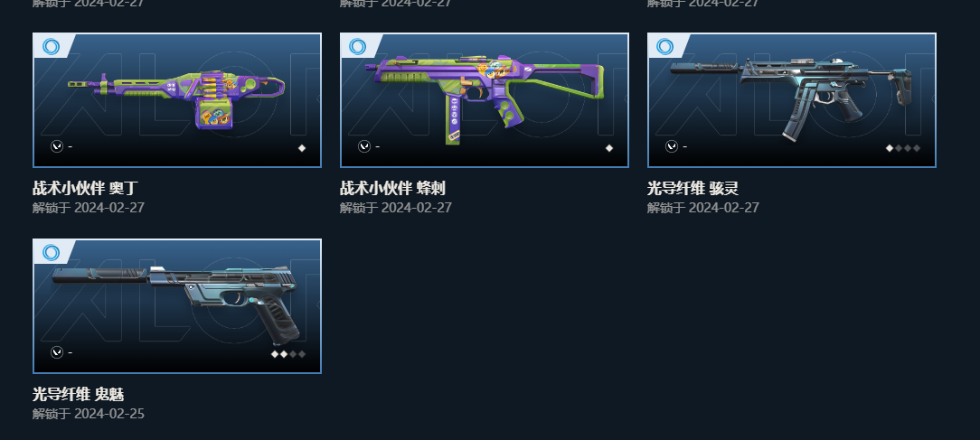Image resolution: width=980 pixels, height=440 pixels.
Task: Click the blue tier badge on 光导纤维 鬼魅 card
Action: point(52,252)
